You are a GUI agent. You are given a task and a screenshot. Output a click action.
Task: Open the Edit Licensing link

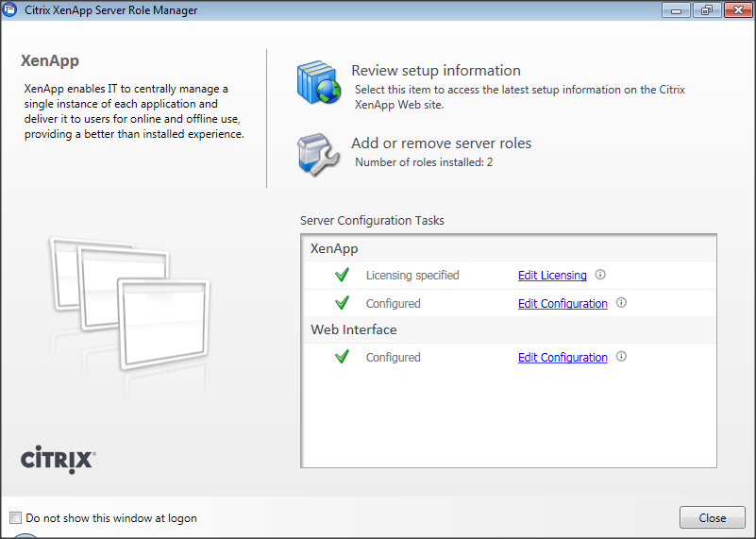[x=552, y=276]
